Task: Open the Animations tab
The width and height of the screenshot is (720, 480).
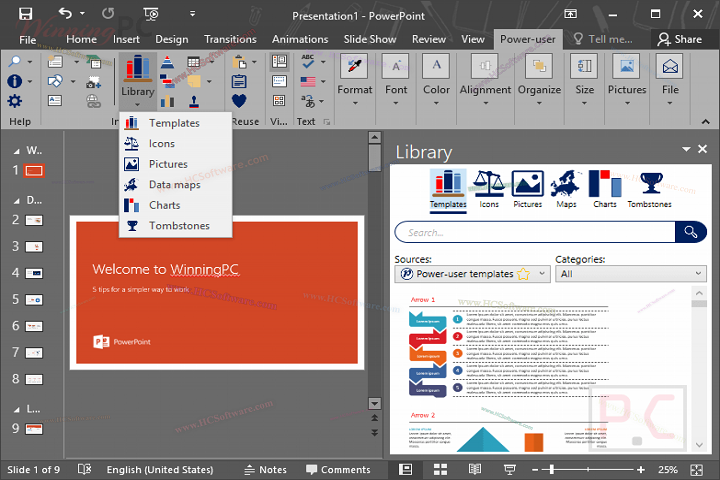Action: pos(300,40)
